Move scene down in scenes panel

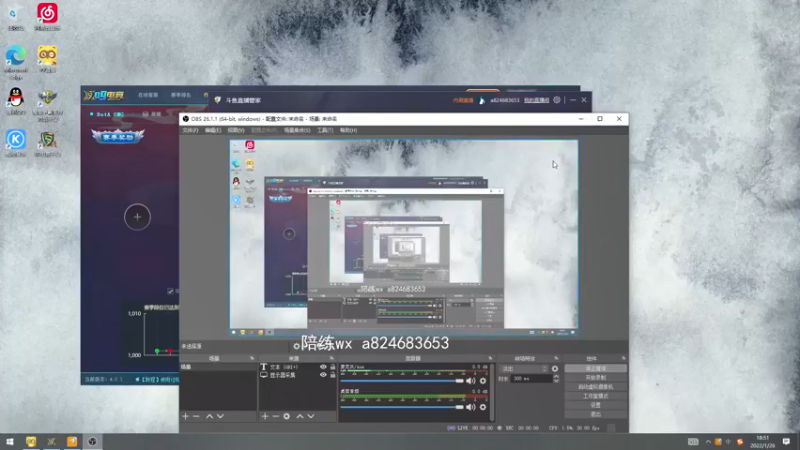point(220,416)
